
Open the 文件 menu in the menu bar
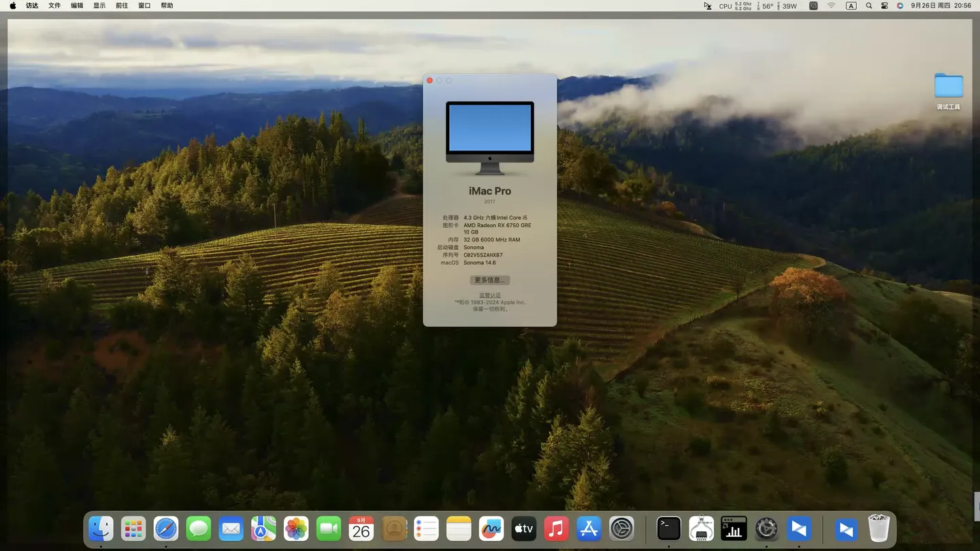click(54, 5)
